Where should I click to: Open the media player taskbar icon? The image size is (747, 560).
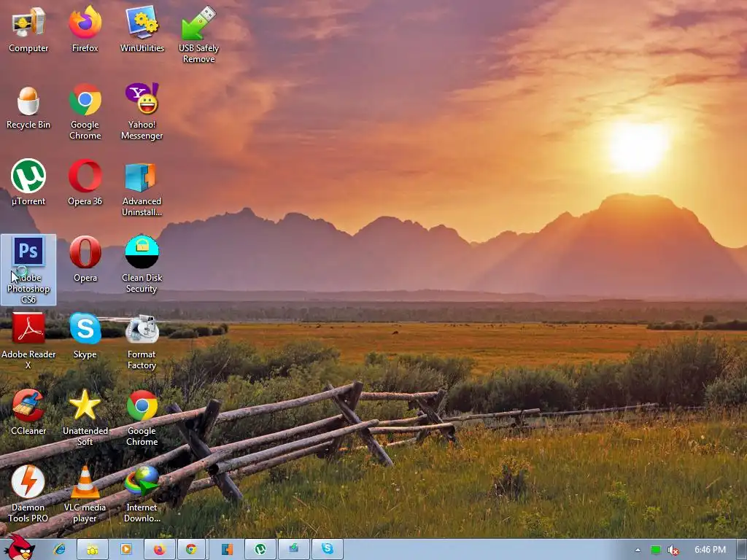[x=125, y=550]
